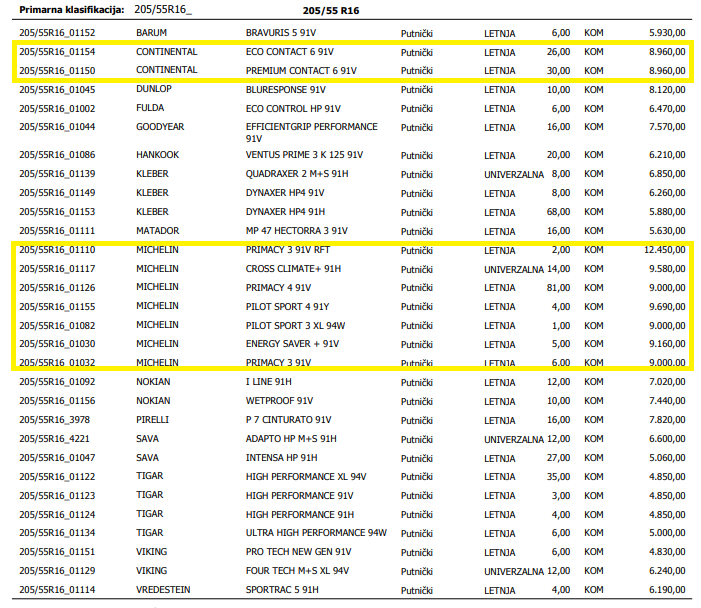Select the MATADOR brand cell
Screen dimensions: 701x608
pyautogui.click(x=158, y=231)
